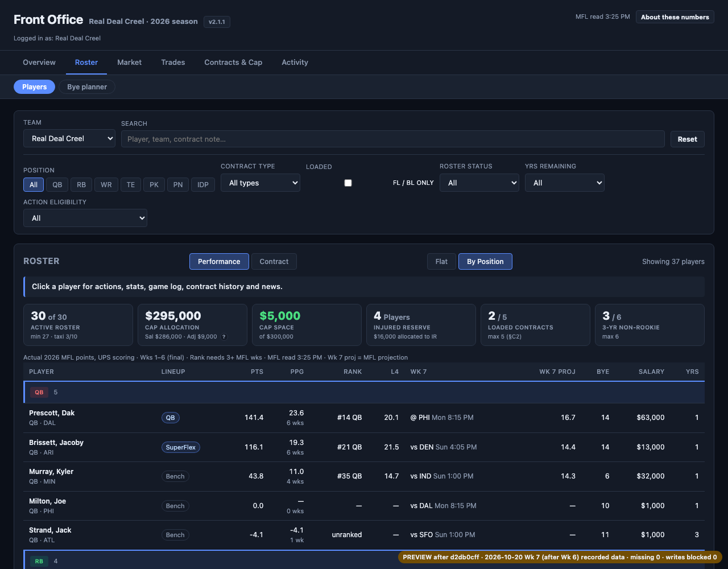Select the QB position filter
Image resolution: width=728 pixels, height=569 pixels.
pos(57,185)
